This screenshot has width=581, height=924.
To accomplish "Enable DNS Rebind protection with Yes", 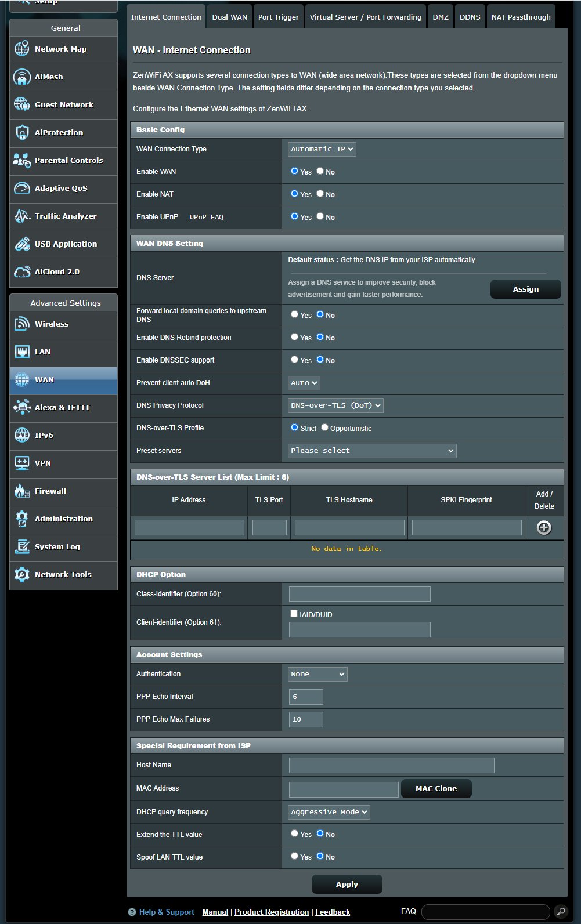I will click(294, 337).
